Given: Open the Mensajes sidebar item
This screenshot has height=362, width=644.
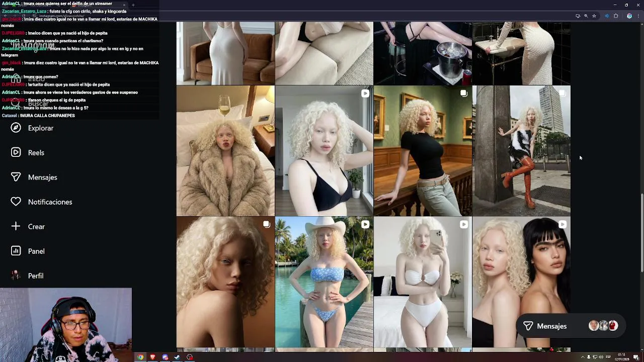Looking at the screenshot, I should (34, 177).
